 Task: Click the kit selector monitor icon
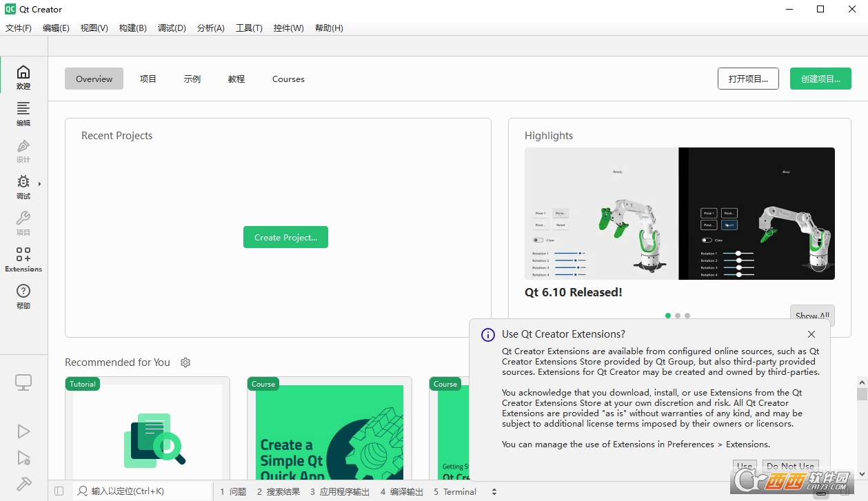[23, 382]
